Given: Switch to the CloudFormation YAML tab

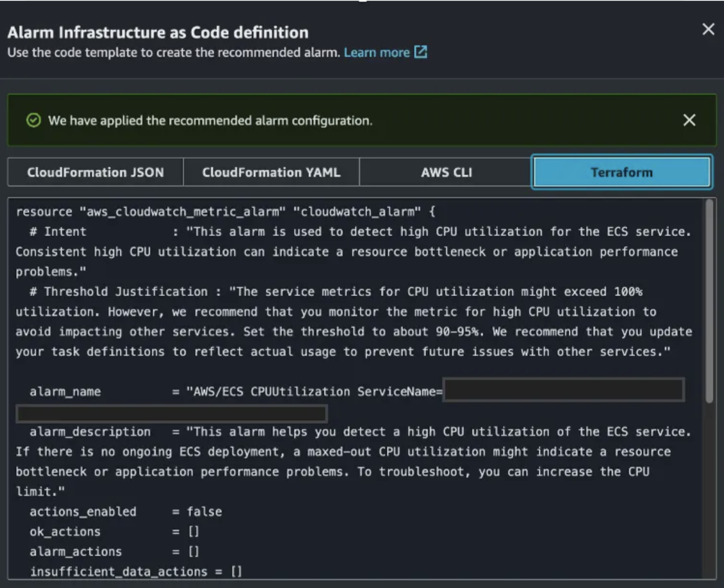Looking at the screenshot, I should pos(271,172).
